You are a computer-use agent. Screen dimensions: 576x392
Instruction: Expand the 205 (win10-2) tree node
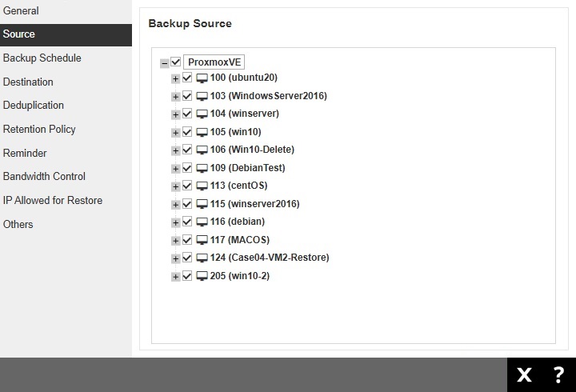[175, 277]
